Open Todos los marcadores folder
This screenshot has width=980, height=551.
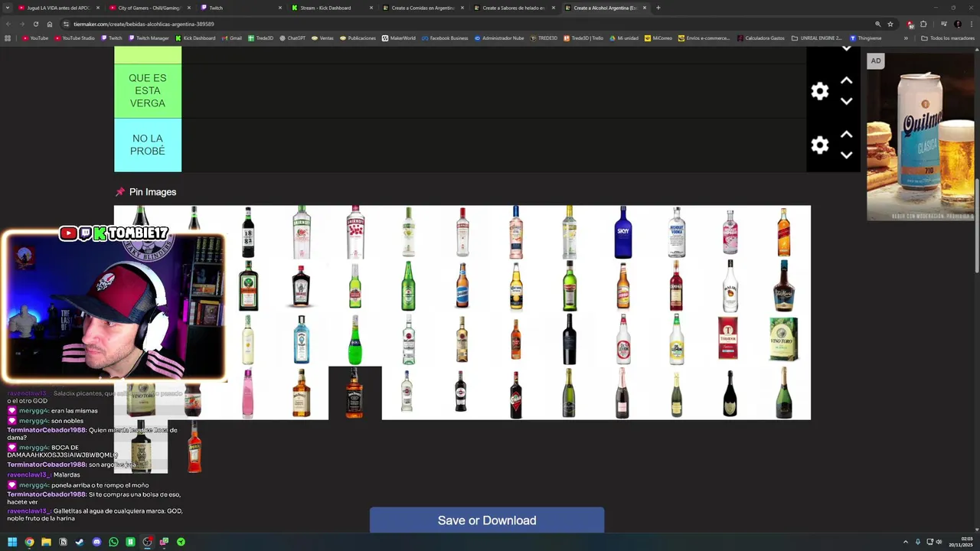click(x=948, y=38)
